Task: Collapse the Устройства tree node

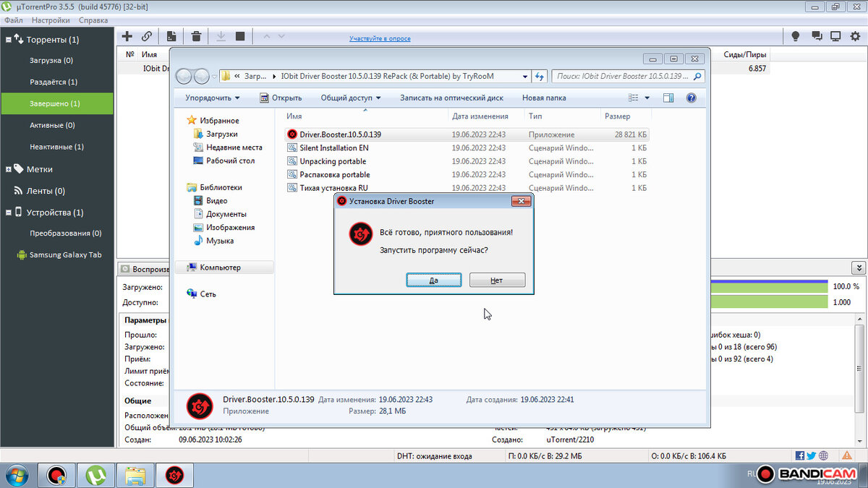Action: (x=9, y=213)
